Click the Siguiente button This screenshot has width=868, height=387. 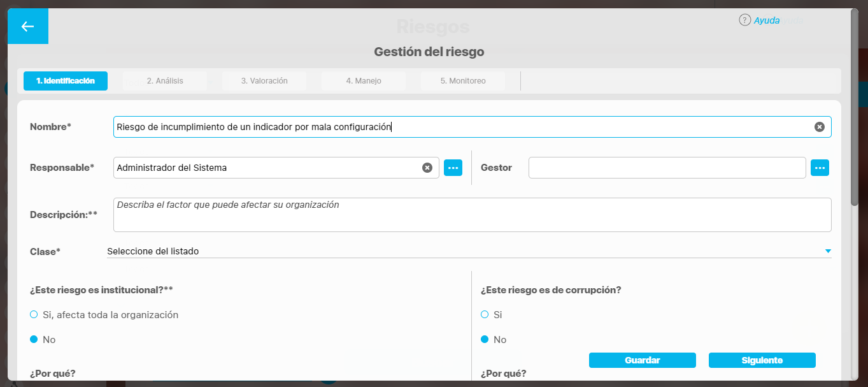pyautogui.click(x=762, y=360)
